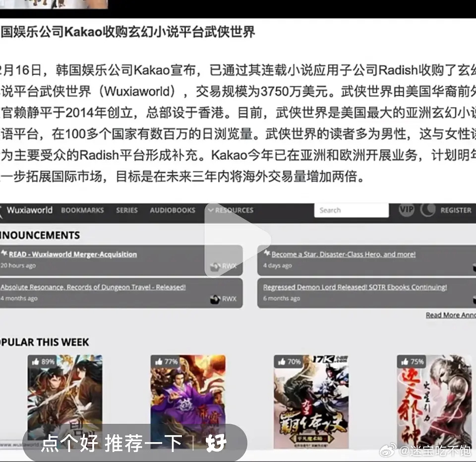
Task: Click the REGISTER link
Action: coord(456,210)
